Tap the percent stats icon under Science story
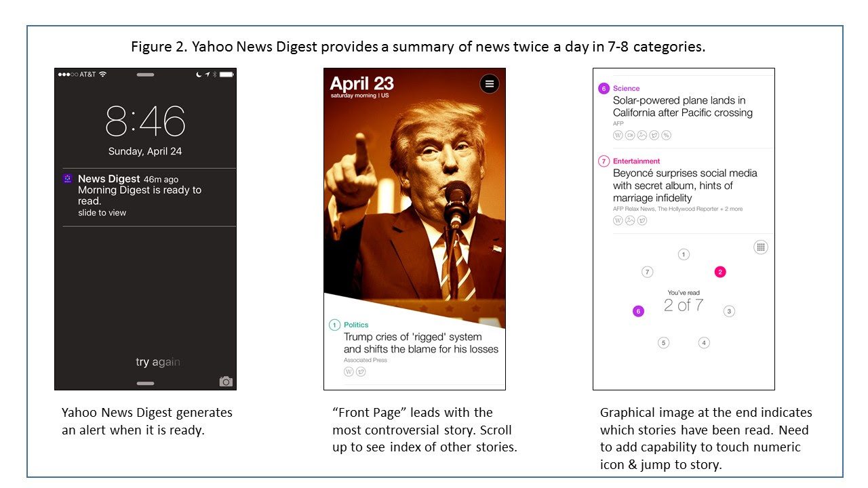Screen dimensions: 868x488 click(667, 136)
